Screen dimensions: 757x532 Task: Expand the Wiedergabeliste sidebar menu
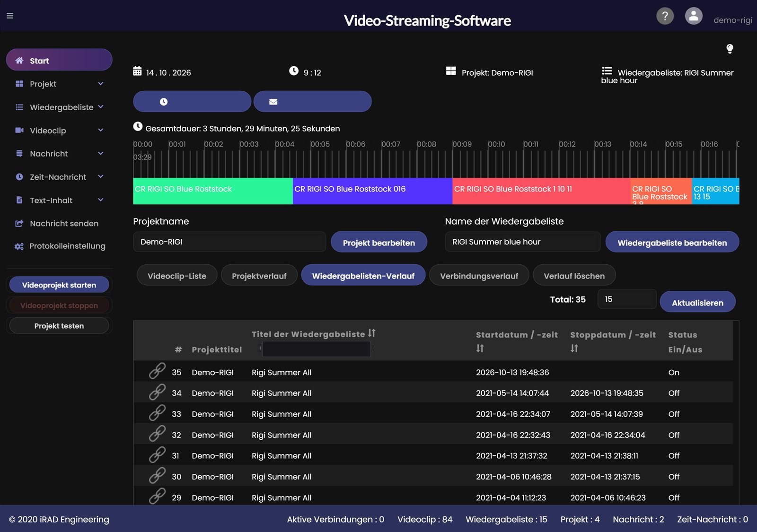pyautogui.click(x=59, y=107)
